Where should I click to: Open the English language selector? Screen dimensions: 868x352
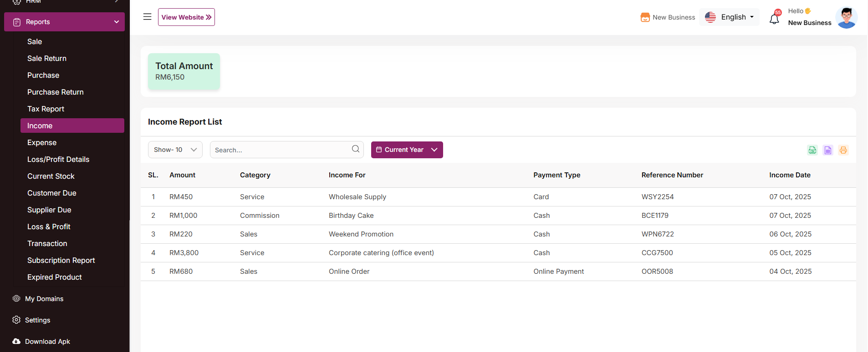click(729, 17)
